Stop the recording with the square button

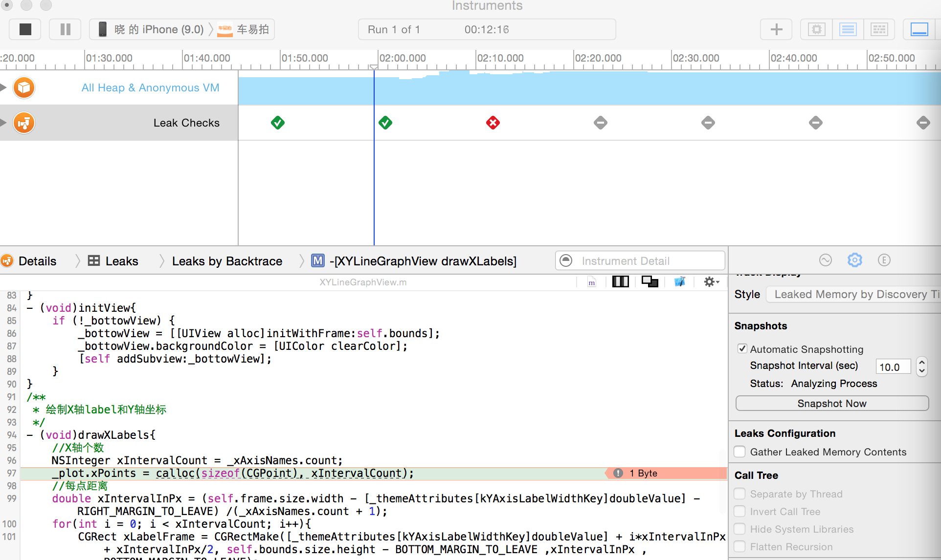point(25,29)
